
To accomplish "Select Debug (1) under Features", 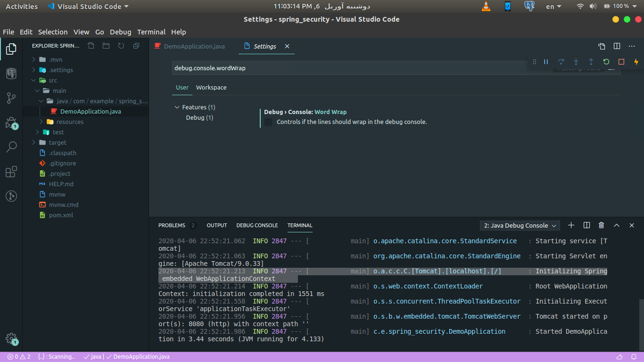I will click(199, 117).
